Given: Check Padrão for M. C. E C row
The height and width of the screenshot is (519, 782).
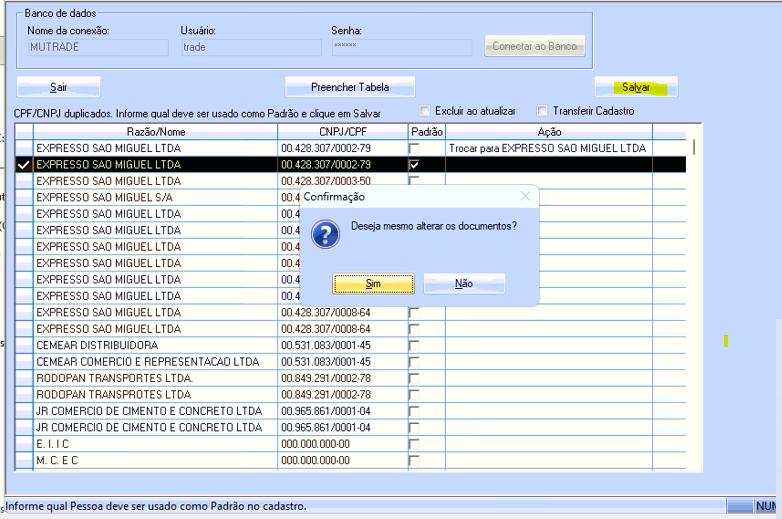Looking at the screenshot, I should [x=414, y=460].
